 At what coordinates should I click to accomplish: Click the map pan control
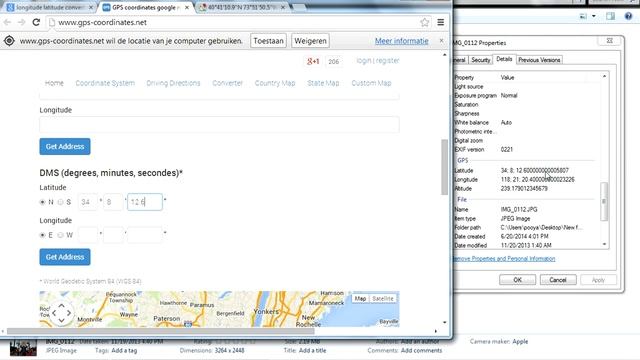click(x=61, y=313)
